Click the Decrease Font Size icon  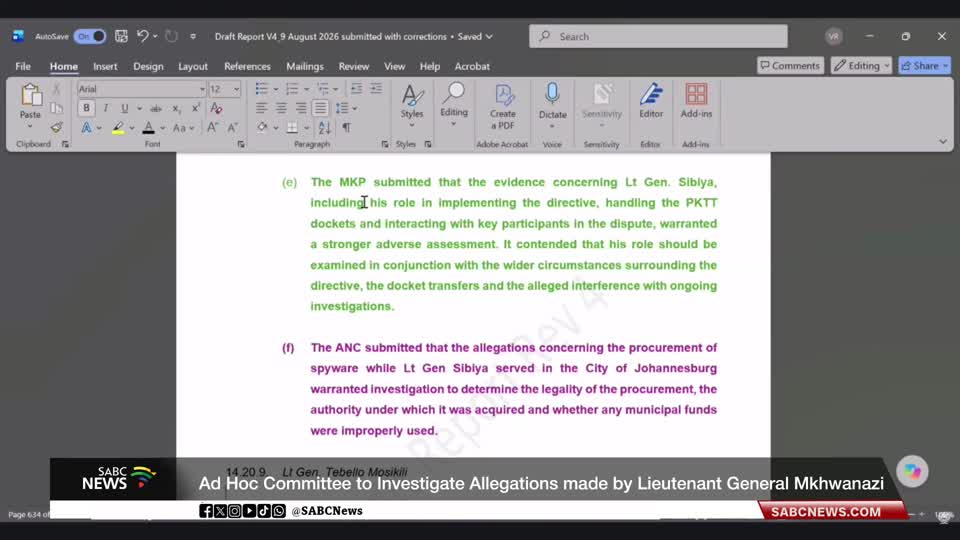(x=232, y=127)
